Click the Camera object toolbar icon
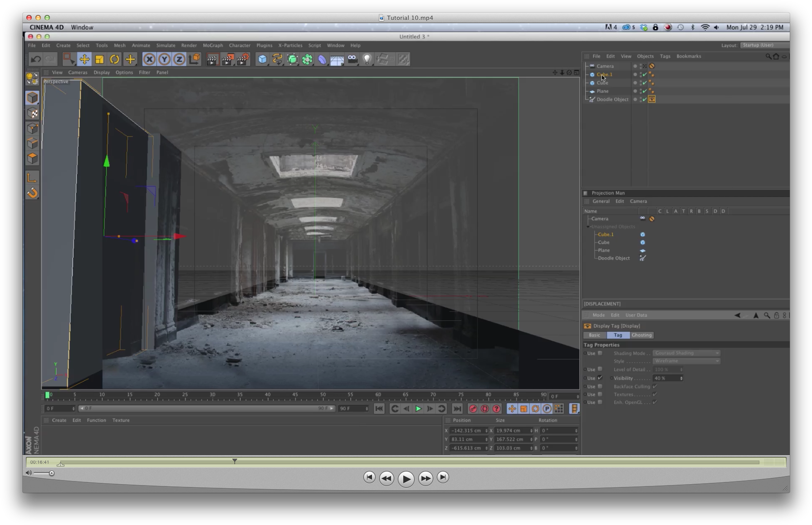Viewport: 812px width, 525px height. [352, 59]
